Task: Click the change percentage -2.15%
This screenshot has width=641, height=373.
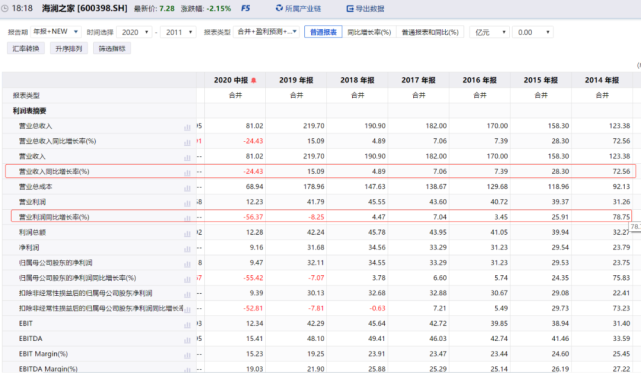Action: tap(219, 8)
